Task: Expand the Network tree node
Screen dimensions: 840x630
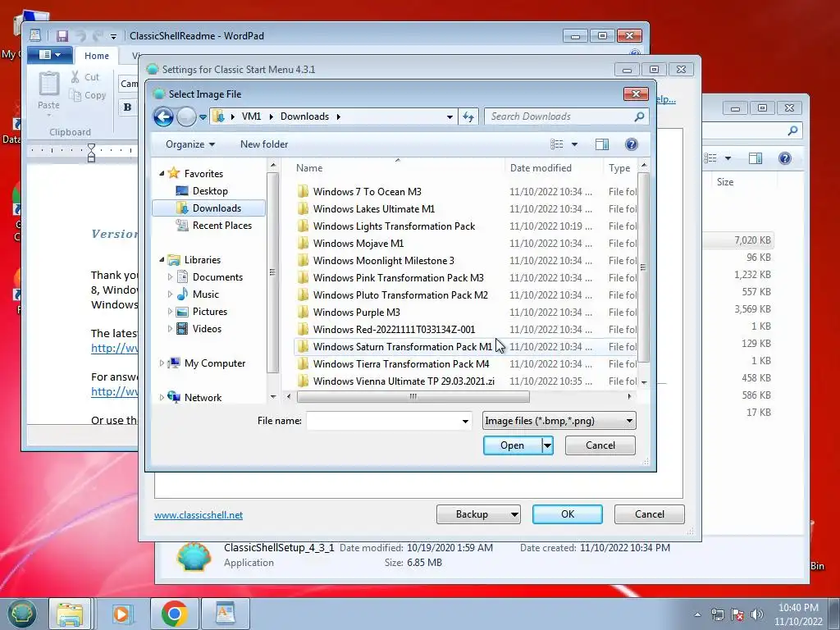Action: pyautogui.click(x=162, y=398)
